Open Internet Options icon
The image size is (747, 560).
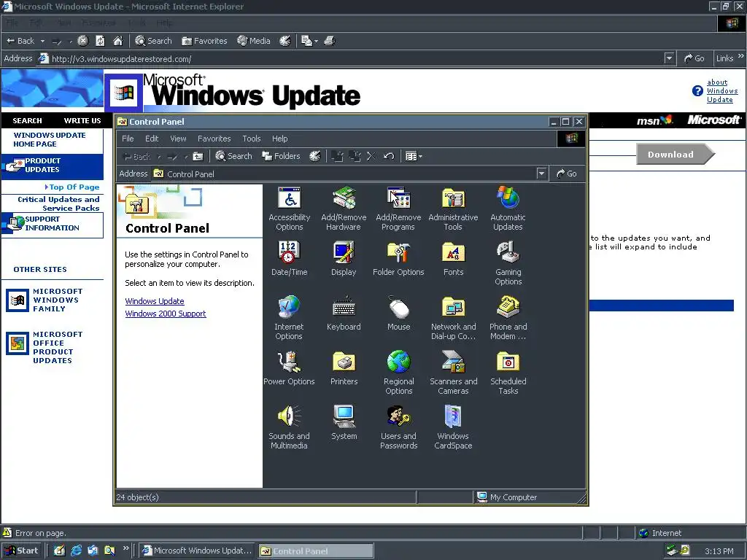[x=289, y=318]
